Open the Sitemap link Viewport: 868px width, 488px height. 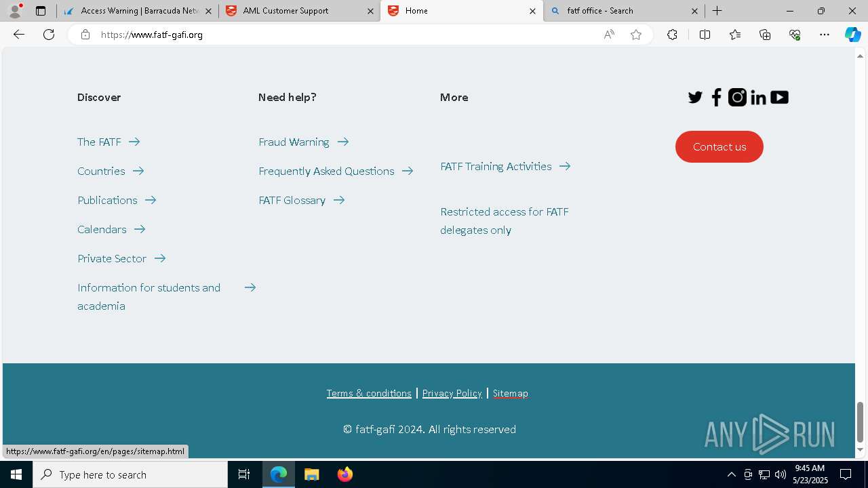pos(510,393)
